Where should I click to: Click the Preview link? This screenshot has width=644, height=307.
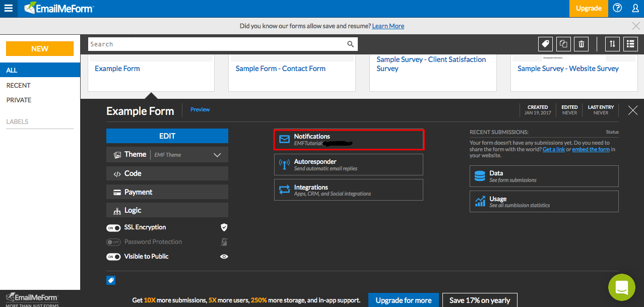(x=200, y=109)
